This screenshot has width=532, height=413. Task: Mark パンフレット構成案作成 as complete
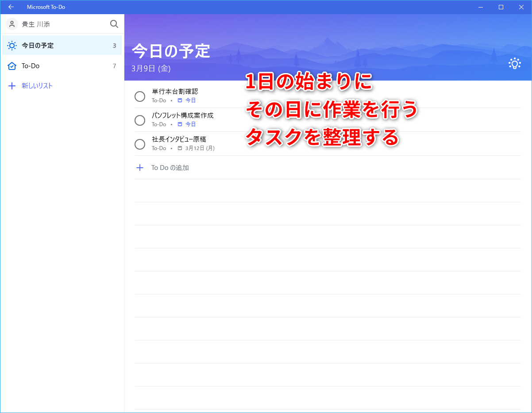click(140, 120)
